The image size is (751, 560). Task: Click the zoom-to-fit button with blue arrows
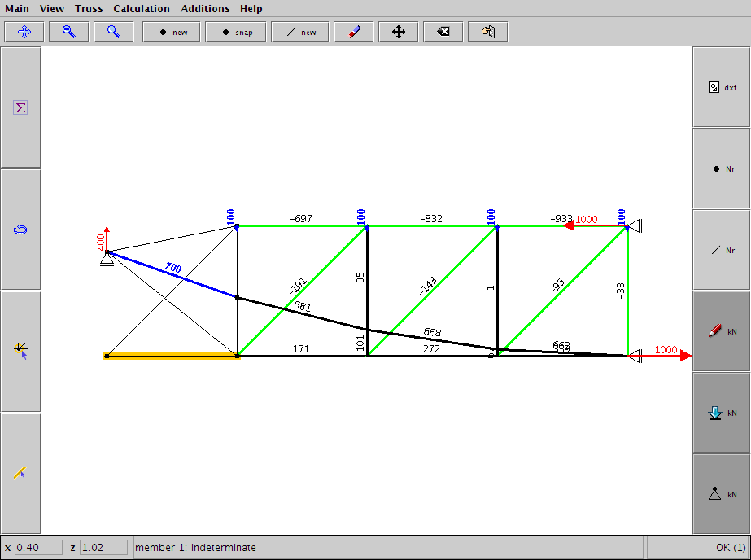pyautogui.click(x=24, y=32)
